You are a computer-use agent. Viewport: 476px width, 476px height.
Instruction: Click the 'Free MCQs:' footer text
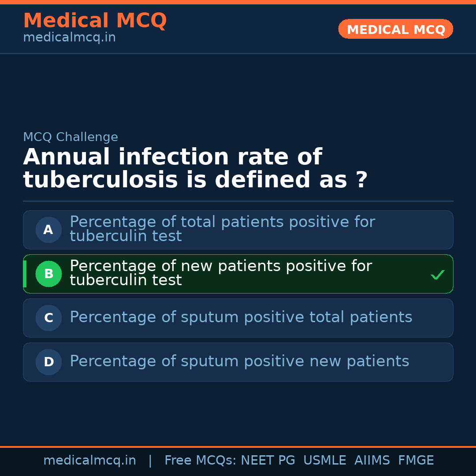[x=201, y=461]
